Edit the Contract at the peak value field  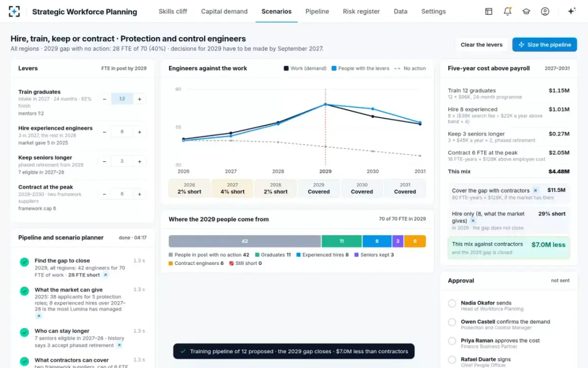point(122,194)
